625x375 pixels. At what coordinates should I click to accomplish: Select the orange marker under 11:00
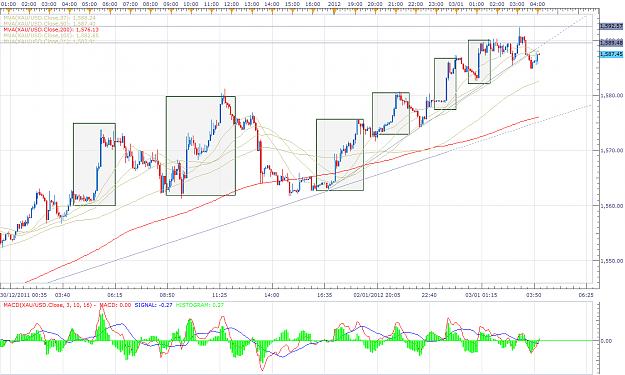pyautogui.click(x=211, y=12)
